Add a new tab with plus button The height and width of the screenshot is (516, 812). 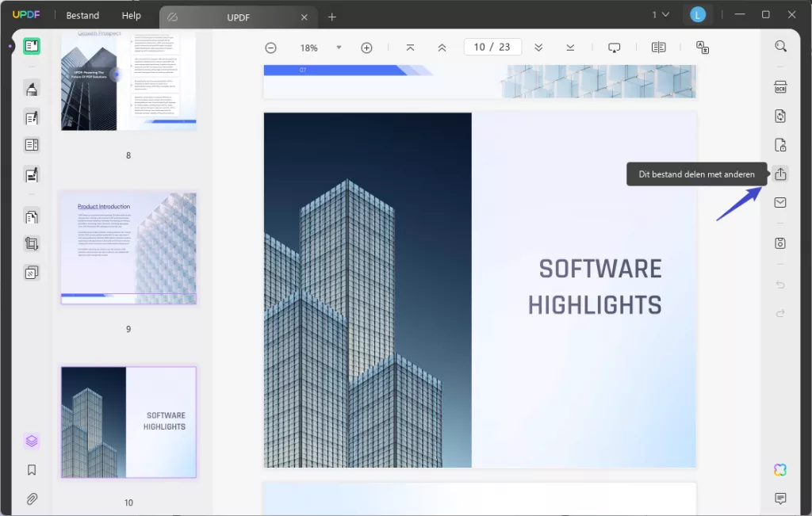point(332,17)
